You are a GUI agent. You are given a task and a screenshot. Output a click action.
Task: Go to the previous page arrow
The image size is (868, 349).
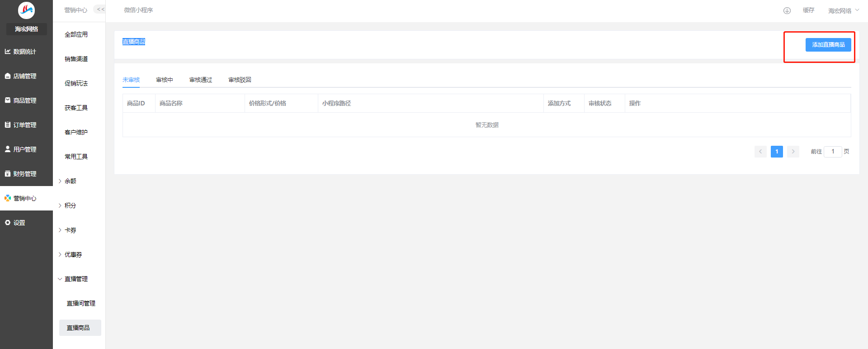click(x=760, y=152)
